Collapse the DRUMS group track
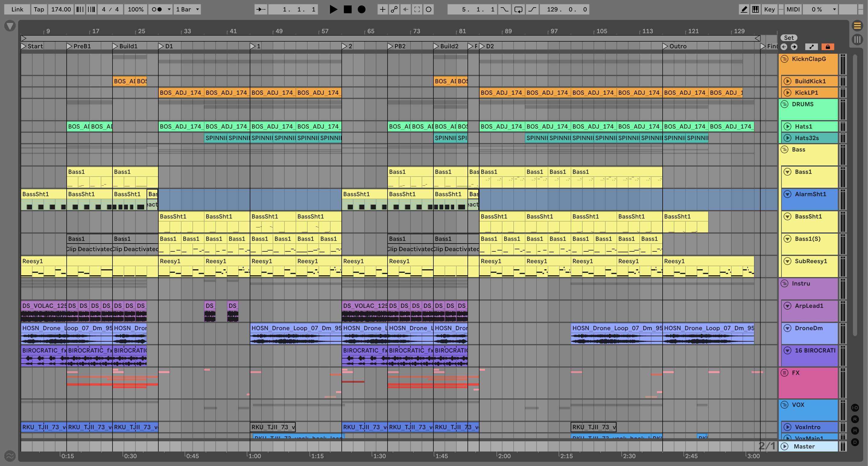The height and width of the screenshot is (466, 868). [784, 104]
